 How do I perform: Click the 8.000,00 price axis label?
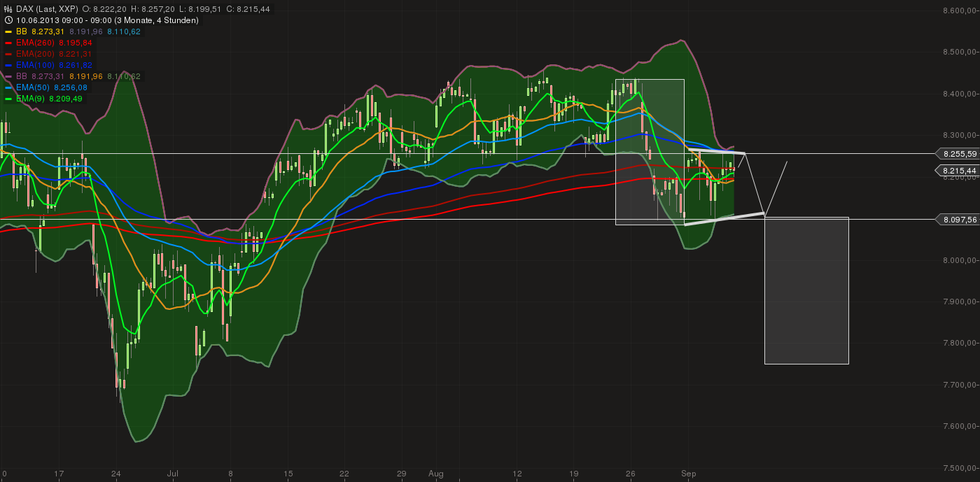[x=960, y=260]
